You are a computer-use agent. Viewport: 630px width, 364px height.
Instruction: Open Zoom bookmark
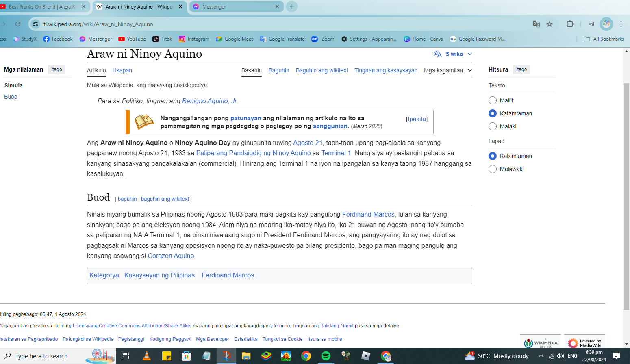point(323,39)
